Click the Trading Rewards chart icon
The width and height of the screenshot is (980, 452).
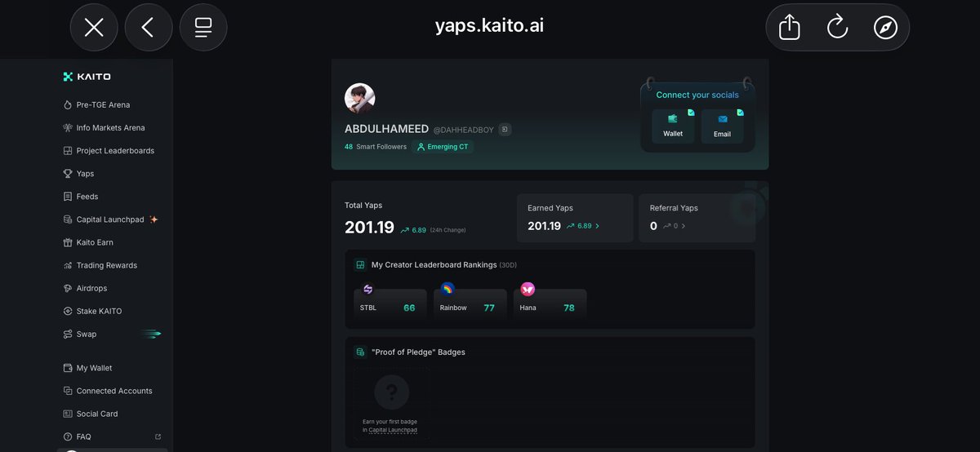coord(68,265)
